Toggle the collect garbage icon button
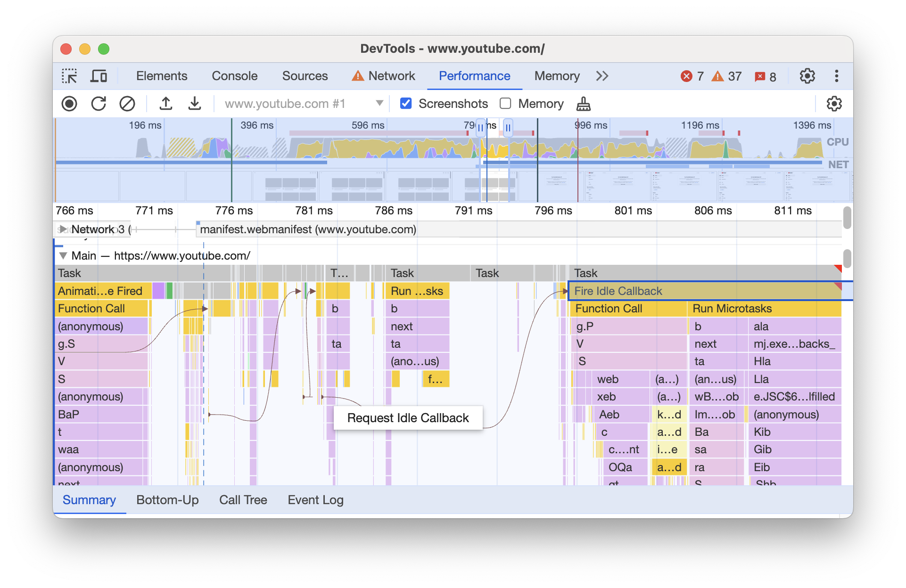 click(x=585, y=103)
